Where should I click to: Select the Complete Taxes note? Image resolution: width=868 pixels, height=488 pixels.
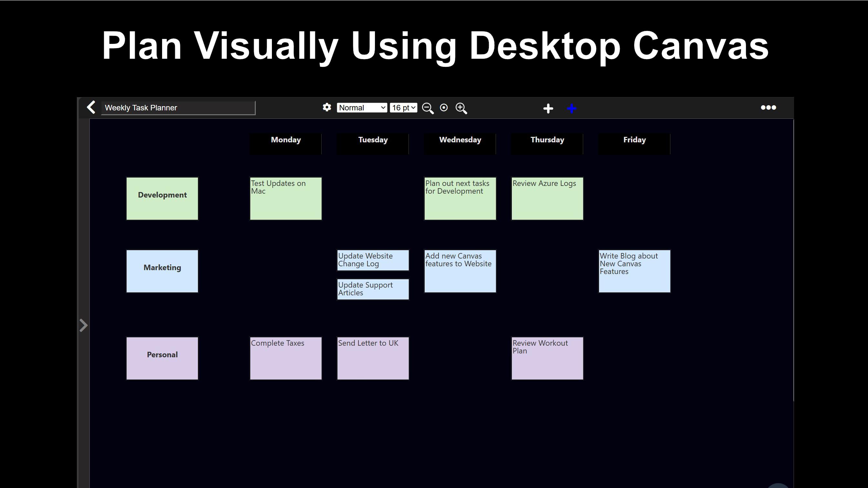(x=285, y=358)
